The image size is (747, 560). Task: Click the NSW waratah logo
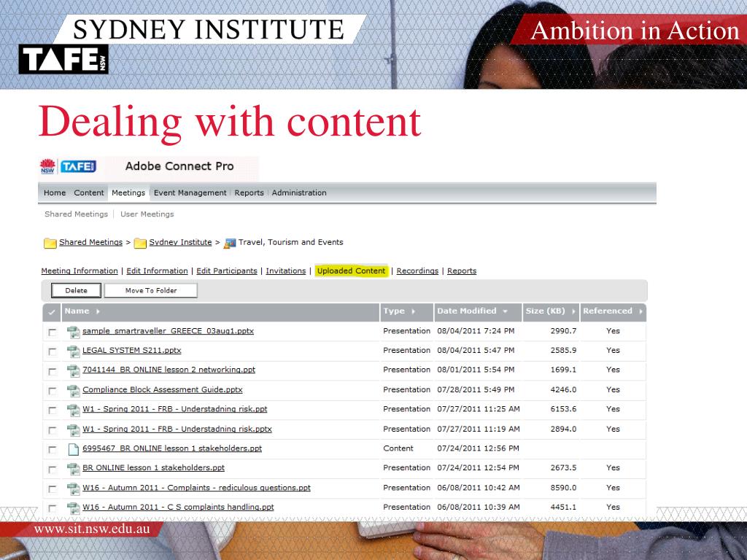tap(47, 166)
